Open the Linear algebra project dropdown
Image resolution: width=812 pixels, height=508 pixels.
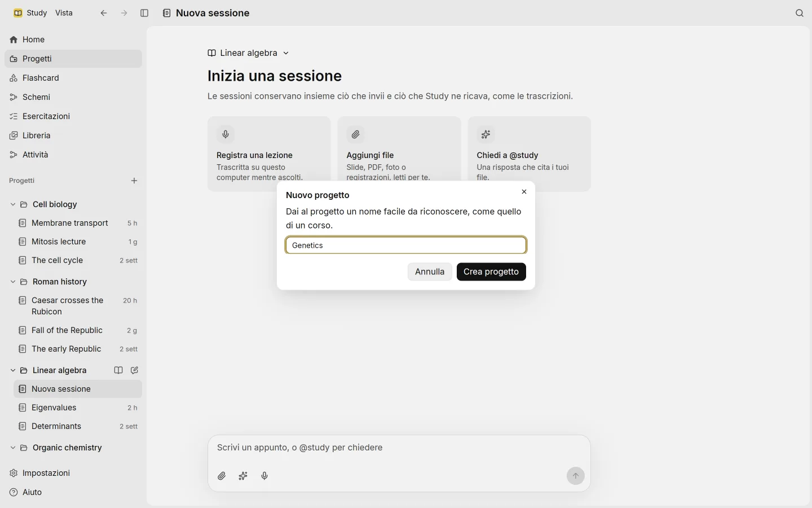coord(248,53)
